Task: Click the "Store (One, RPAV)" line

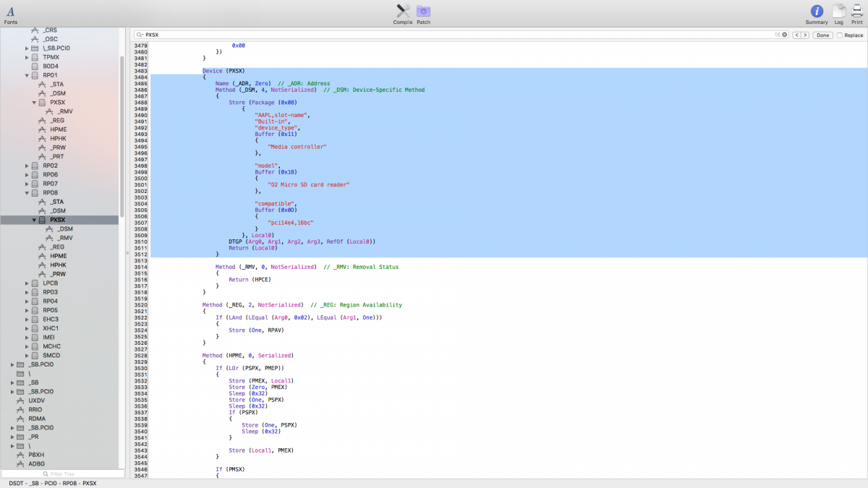Action: click(256, 330)
